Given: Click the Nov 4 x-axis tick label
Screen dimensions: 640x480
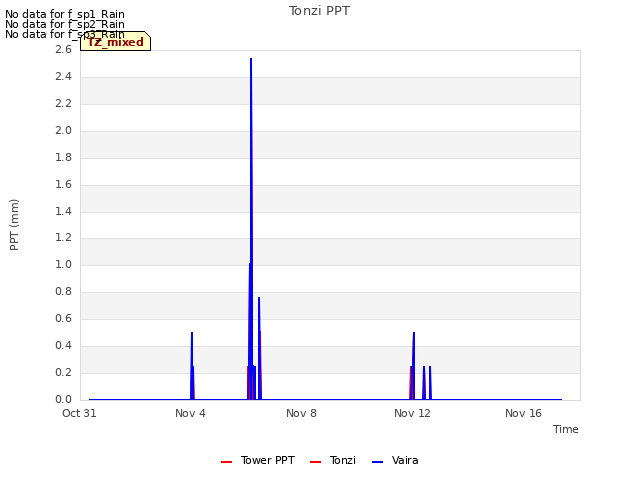Looking at the screenshot, I should click(190, 413).
